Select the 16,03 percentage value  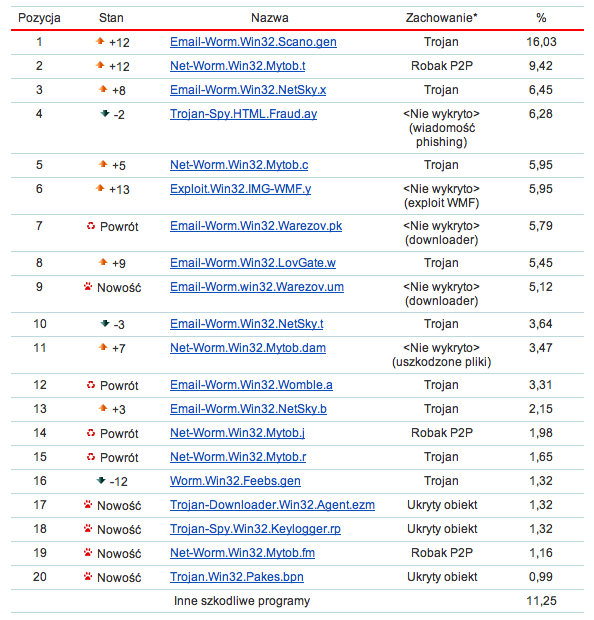pos(541,42)
